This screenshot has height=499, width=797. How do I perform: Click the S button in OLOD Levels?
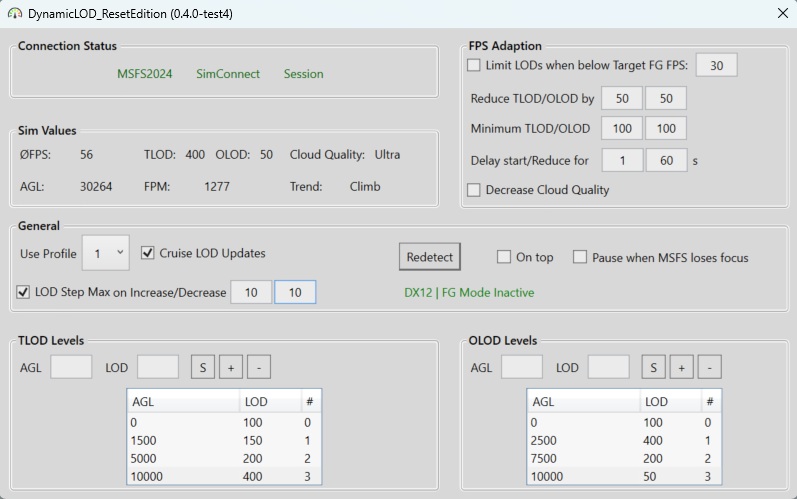coord(654,367)
